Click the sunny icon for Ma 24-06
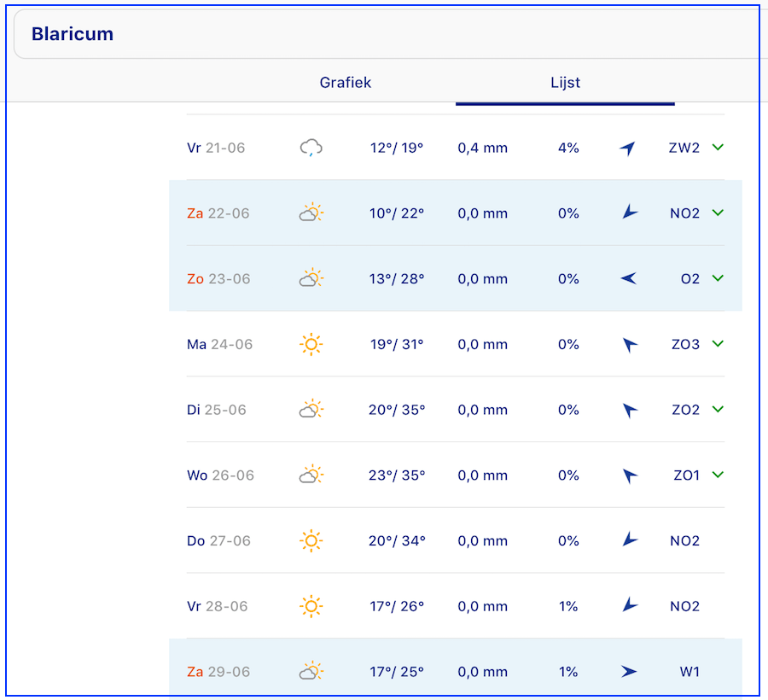The image size is (768, 700). pyautogui.click(x=311, y=345)
